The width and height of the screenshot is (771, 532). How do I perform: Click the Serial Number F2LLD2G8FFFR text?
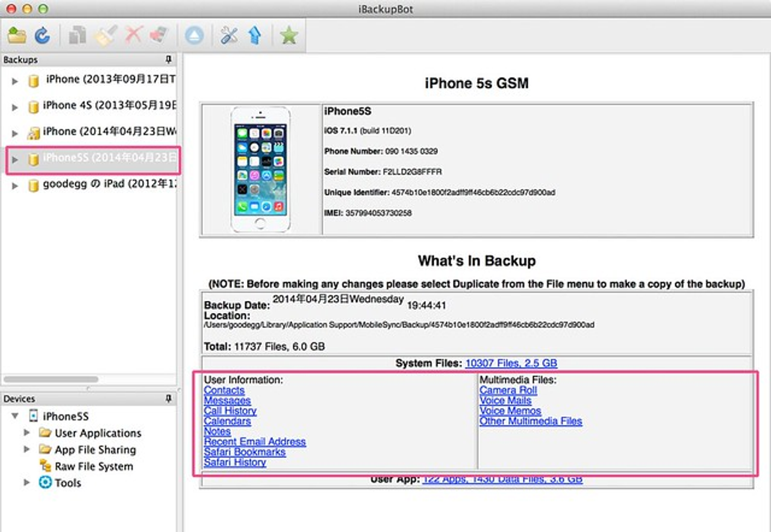(383, 172)
